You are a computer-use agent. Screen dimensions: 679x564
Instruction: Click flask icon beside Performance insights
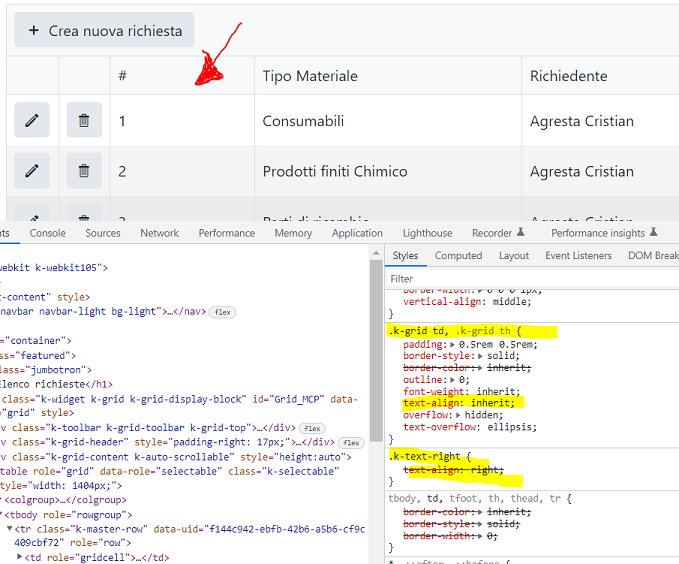pyautogui.click(x=653, y=233)
